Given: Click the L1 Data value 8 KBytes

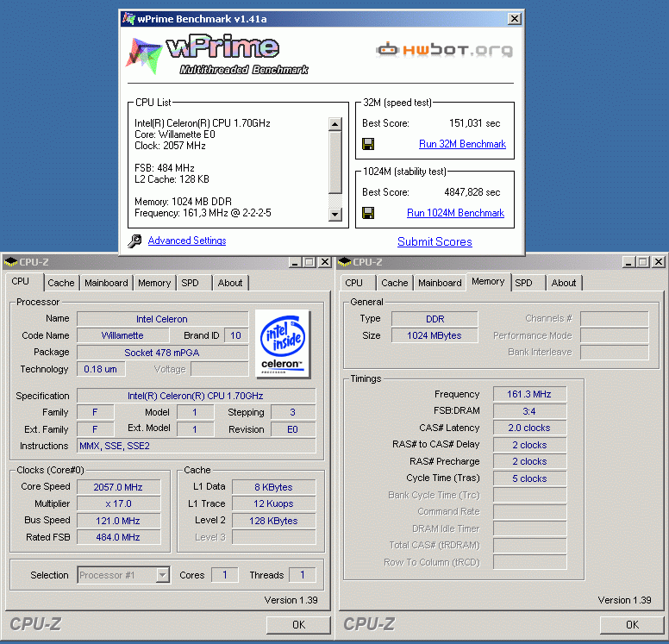Looking at the screenshot, I should click(x=273, y=487).
